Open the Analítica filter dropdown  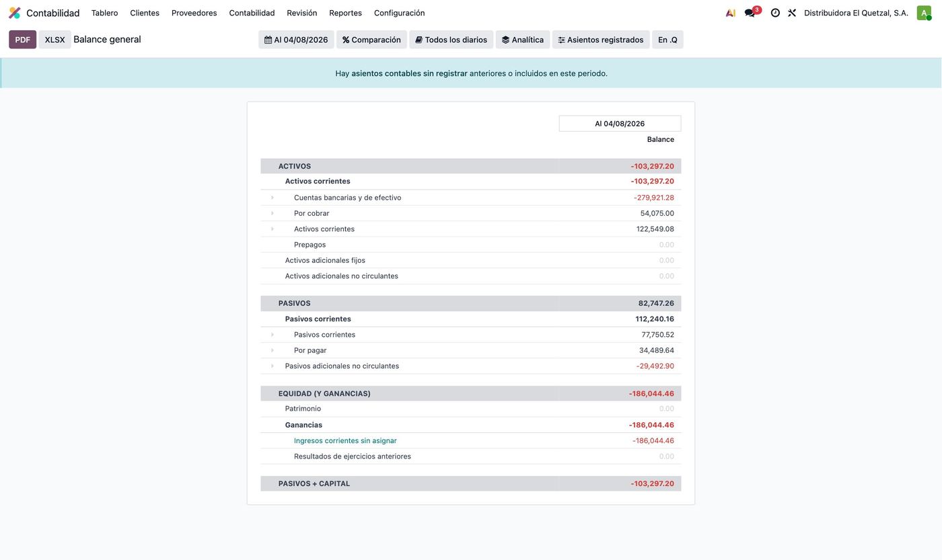tap(523, 40)
